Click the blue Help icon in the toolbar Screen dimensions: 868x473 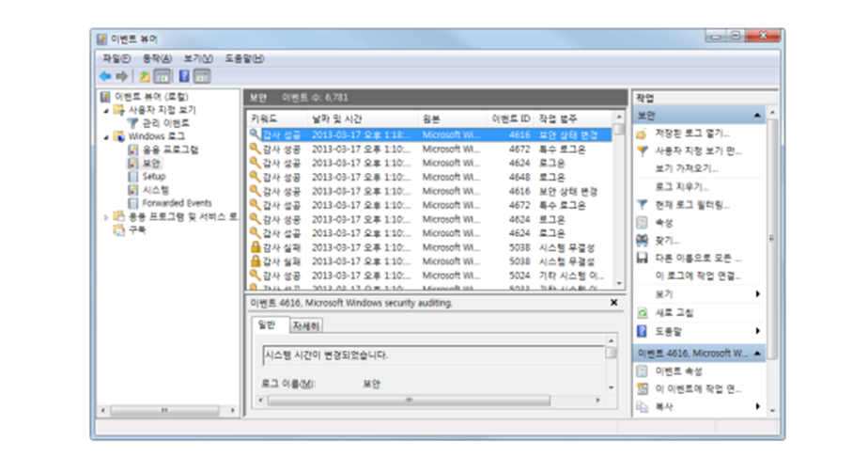[184, 76]
